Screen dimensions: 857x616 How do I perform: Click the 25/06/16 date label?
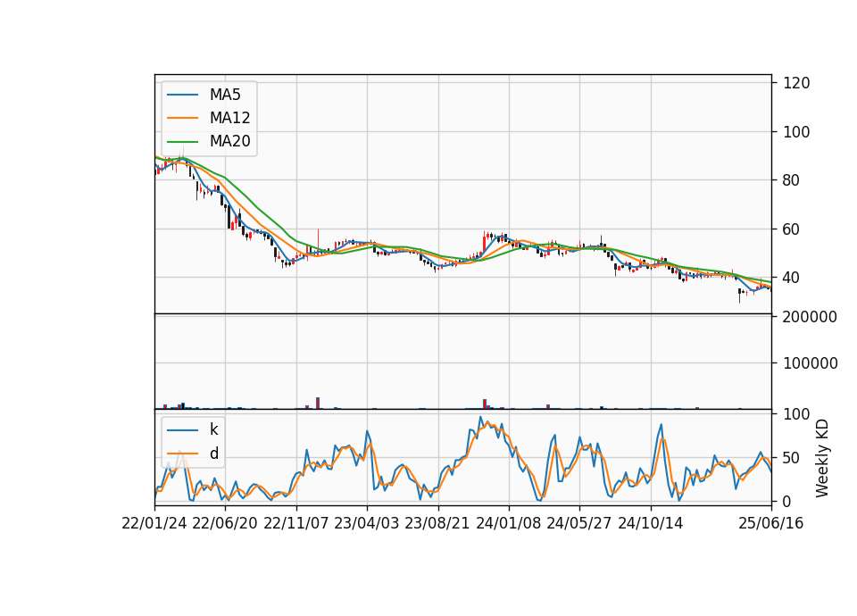click(771, 524)
